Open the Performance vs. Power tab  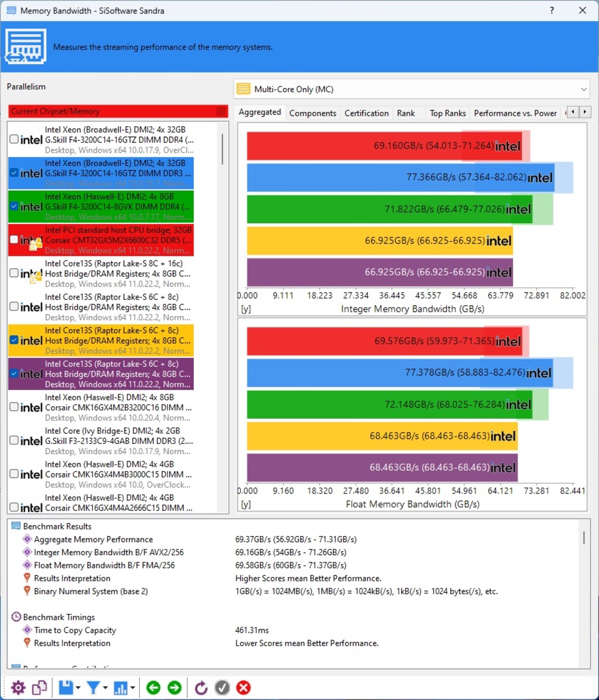515,114
